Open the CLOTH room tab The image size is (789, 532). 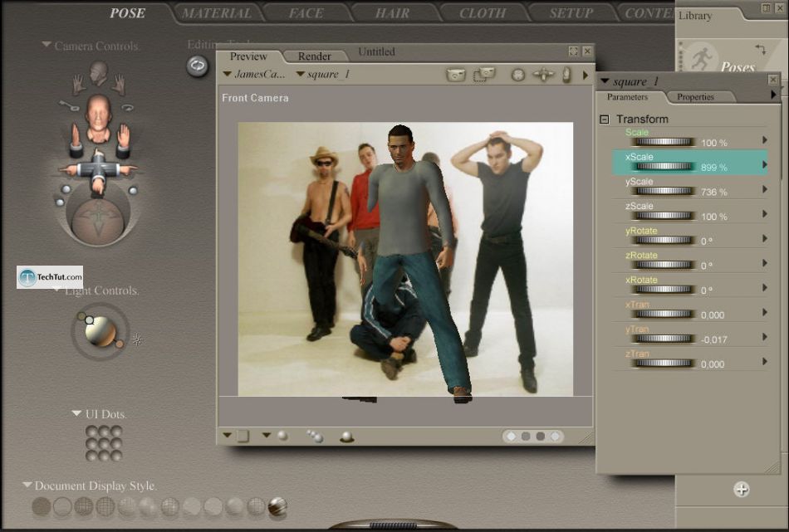[x=483, y=13]
